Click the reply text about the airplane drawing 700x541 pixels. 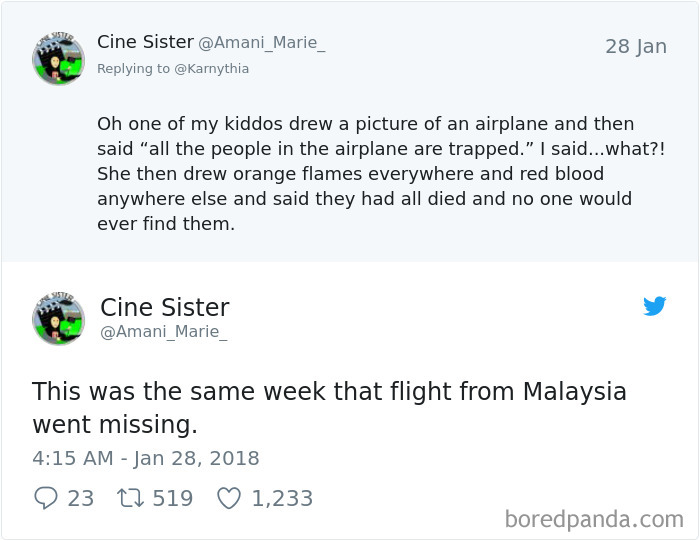[x=365, y=174]
